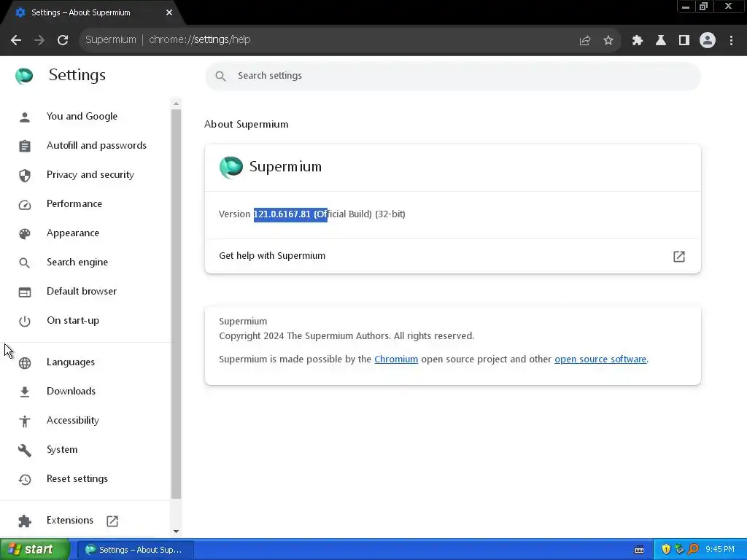The width and height of the screenshot is (747, 560).
Task: Click the puzzle icon beside sidebar Extensions
Action: tap(25, 521)
